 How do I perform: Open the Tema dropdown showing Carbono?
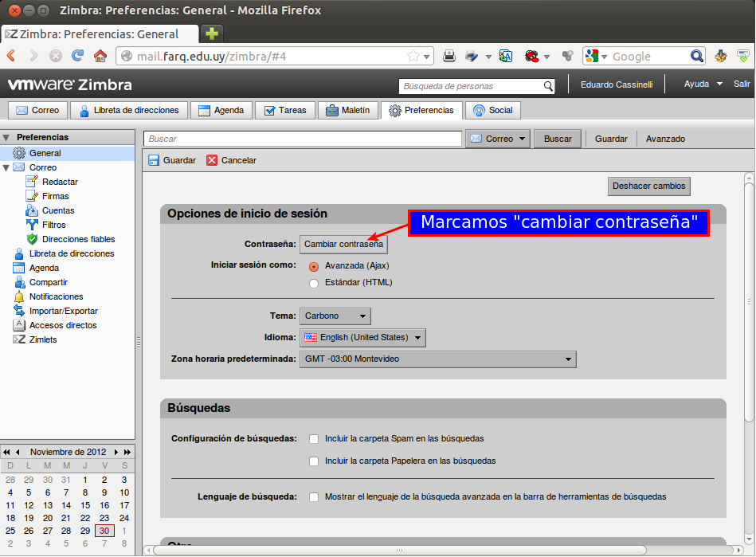(335, 316)
